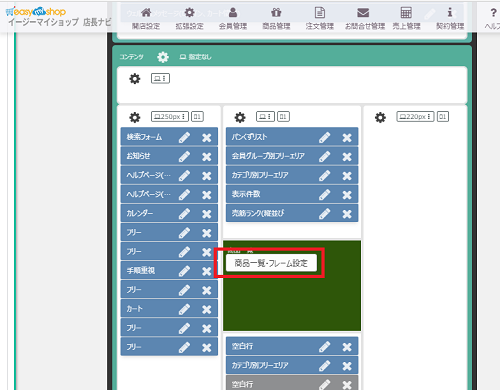Click the easy my shop logo
This screenshot has width=500, height=390.
pyautogui.click(x=36, y=12)
